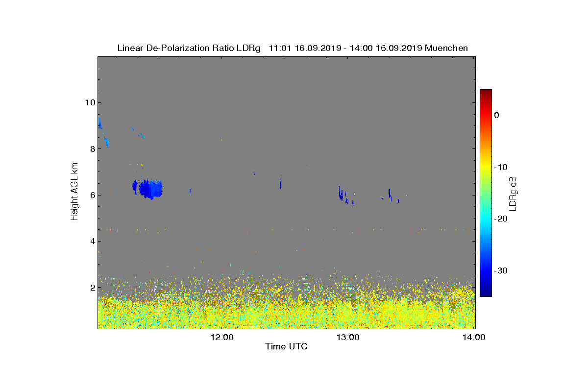The image size is (588, 392).
Task: Click the 'LDRg dB' colorbar title
Action: [x=513, y=194]
